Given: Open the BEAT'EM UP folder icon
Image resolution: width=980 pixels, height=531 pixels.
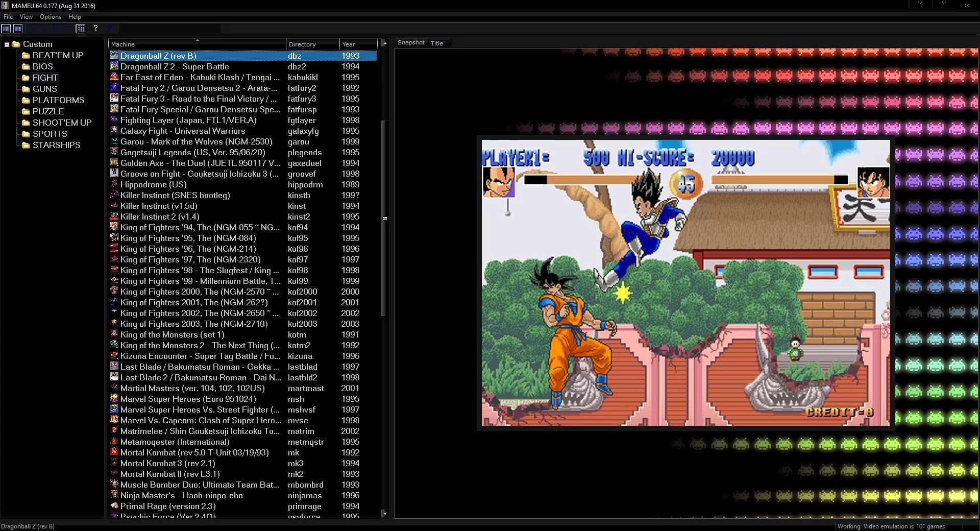Looking at the screenshot, I should [x=26, y=56].
